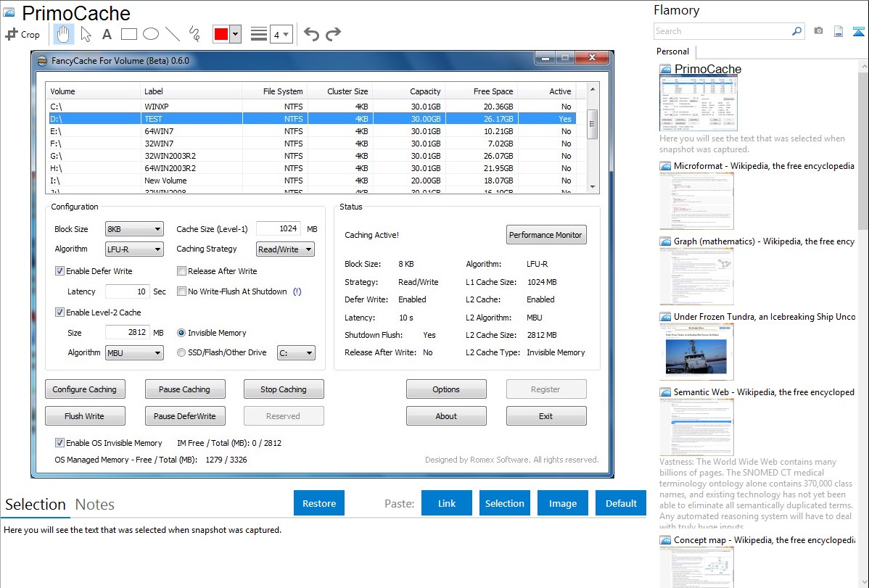Click the Exit button
Viewport: 869px width, 588px height.
[x=546, y=416]
